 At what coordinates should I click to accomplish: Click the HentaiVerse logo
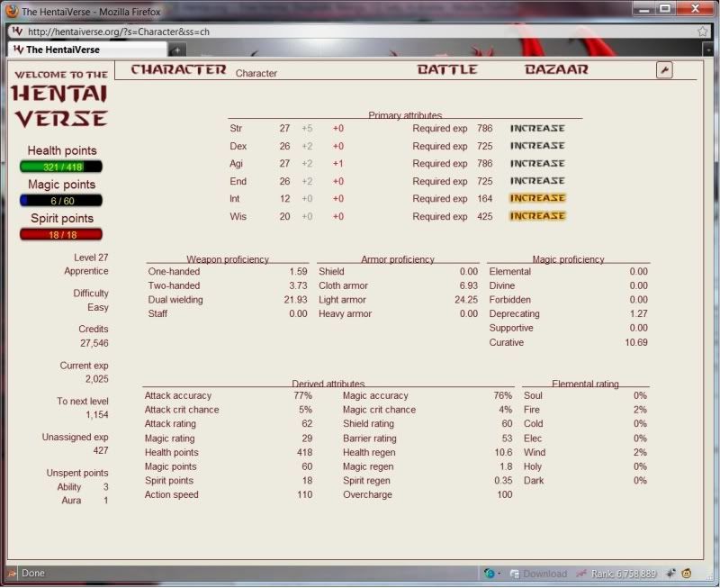[60, 99]
